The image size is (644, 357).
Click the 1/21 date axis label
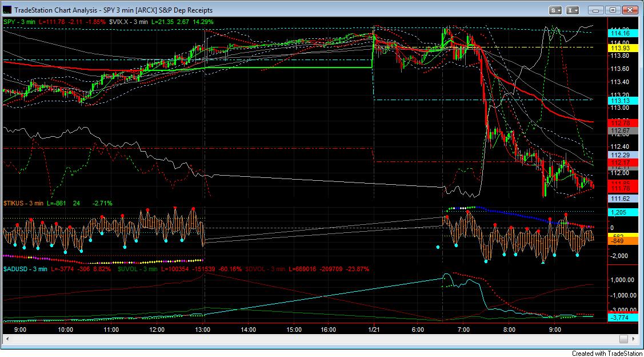tap(374, 330)
